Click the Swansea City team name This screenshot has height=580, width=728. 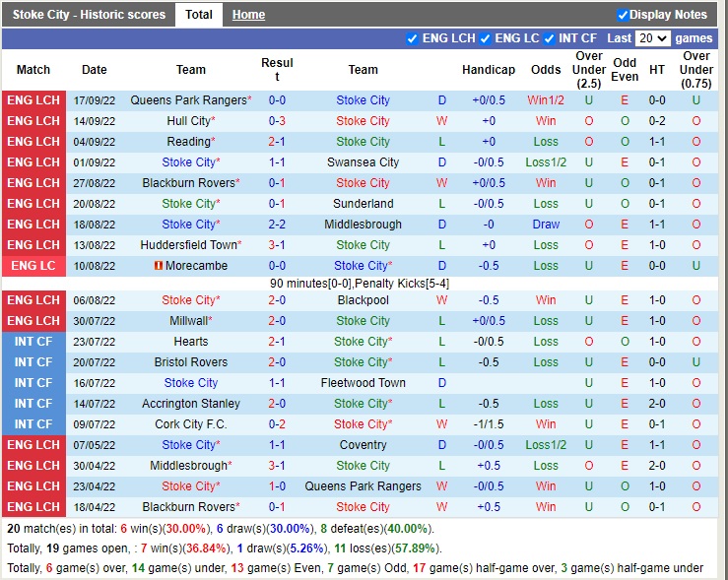tap(363, 162)
